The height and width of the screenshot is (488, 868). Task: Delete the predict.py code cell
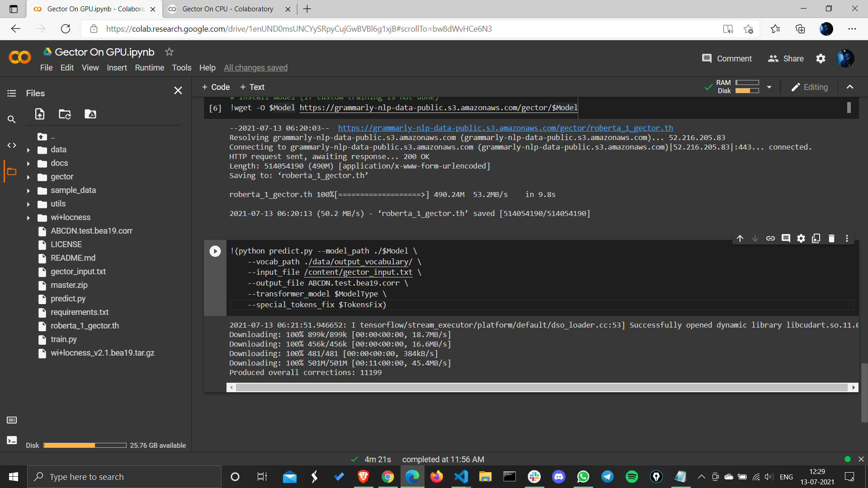[831, 238]
